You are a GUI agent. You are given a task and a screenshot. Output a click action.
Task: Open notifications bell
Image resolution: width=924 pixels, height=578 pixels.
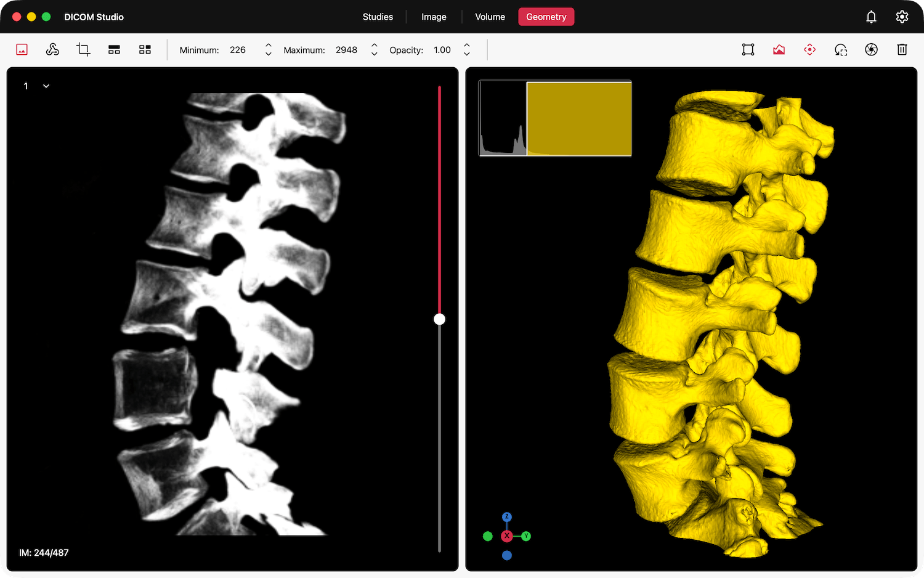[x=871, y=17]
